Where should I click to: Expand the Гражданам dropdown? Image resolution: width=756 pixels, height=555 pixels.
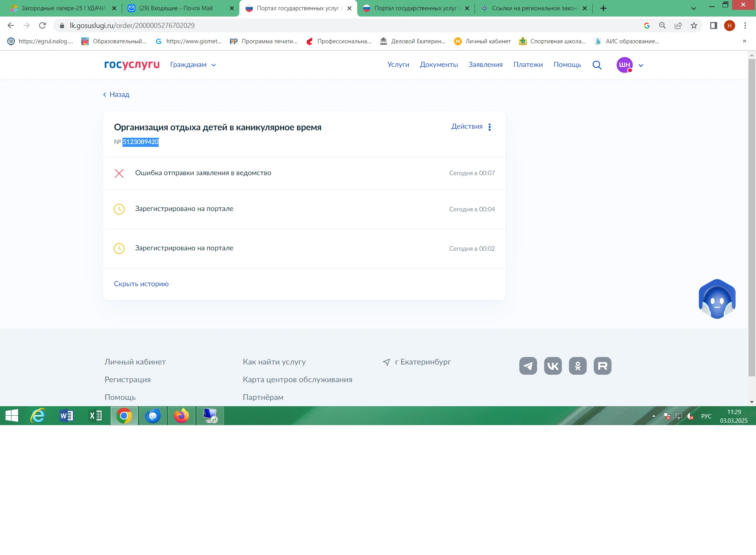193,65
